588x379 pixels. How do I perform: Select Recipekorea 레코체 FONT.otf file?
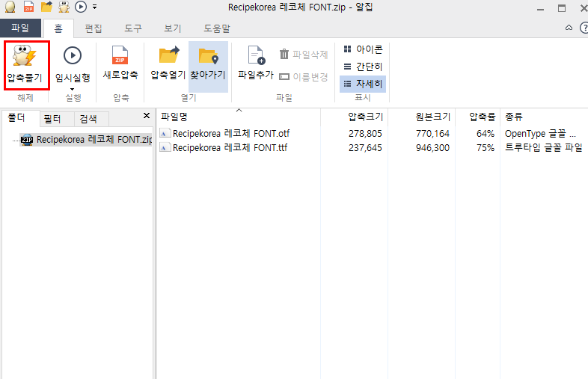pyautogui.click(x=231, y=134)
